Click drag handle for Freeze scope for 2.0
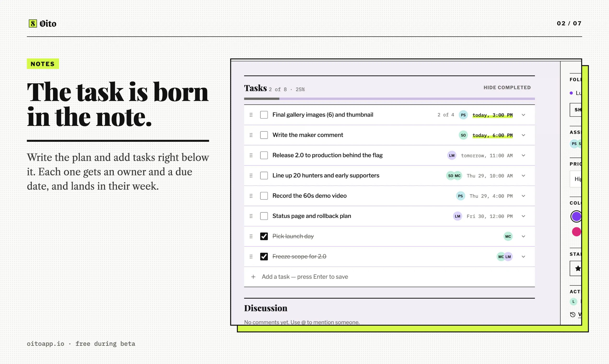 tap(251, 256)
